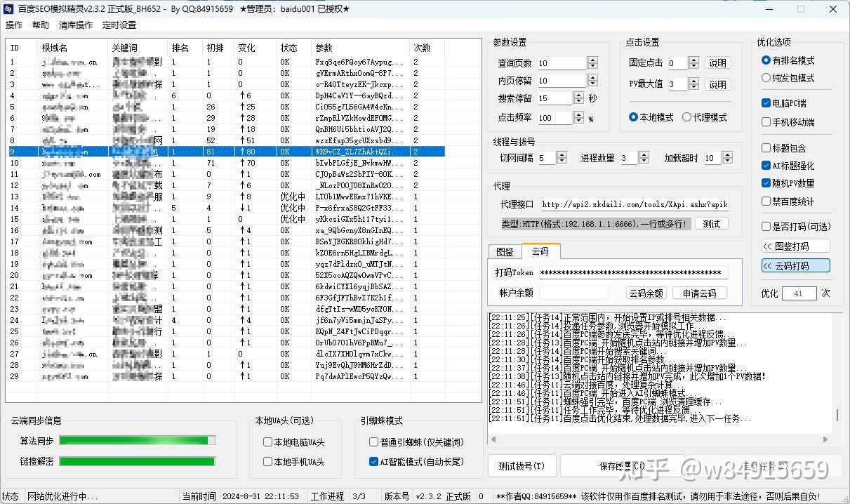Decrease 内页停留 with its down arrow
The width and height of the screenshot is (850, 504).
(x=593, y=84)
